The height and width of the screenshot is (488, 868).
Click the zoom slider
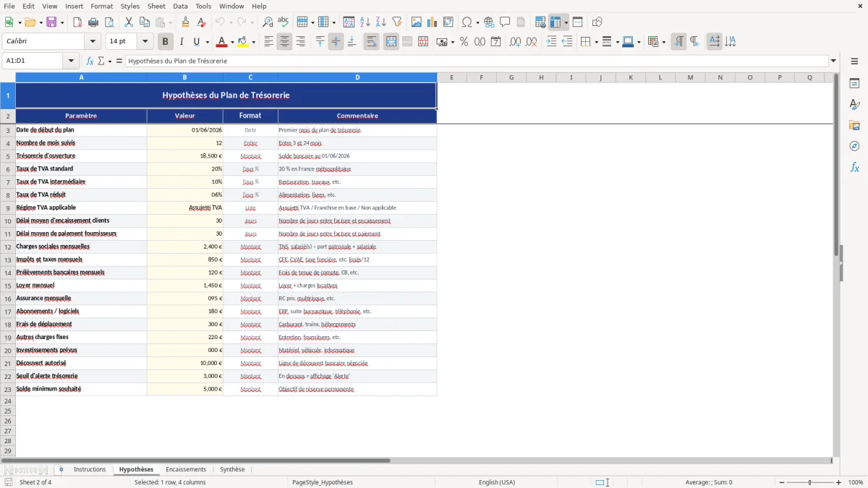[809, 482]
